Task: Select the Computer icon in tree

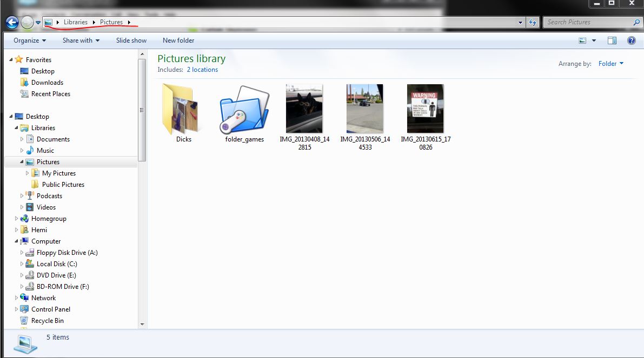Action: (25, 241)
